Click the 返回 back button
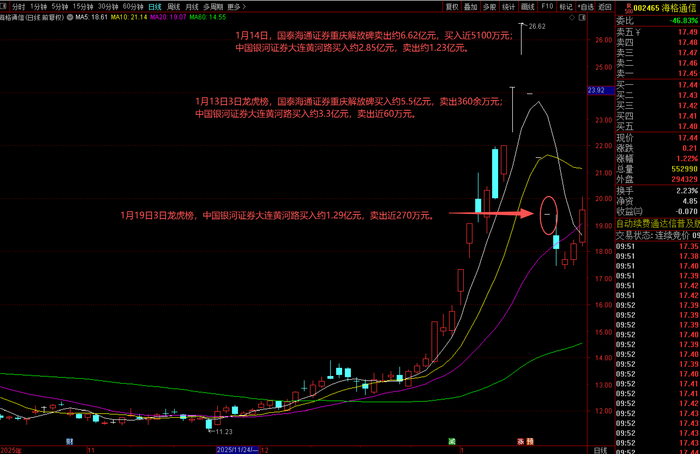 [x=604, y=7]
